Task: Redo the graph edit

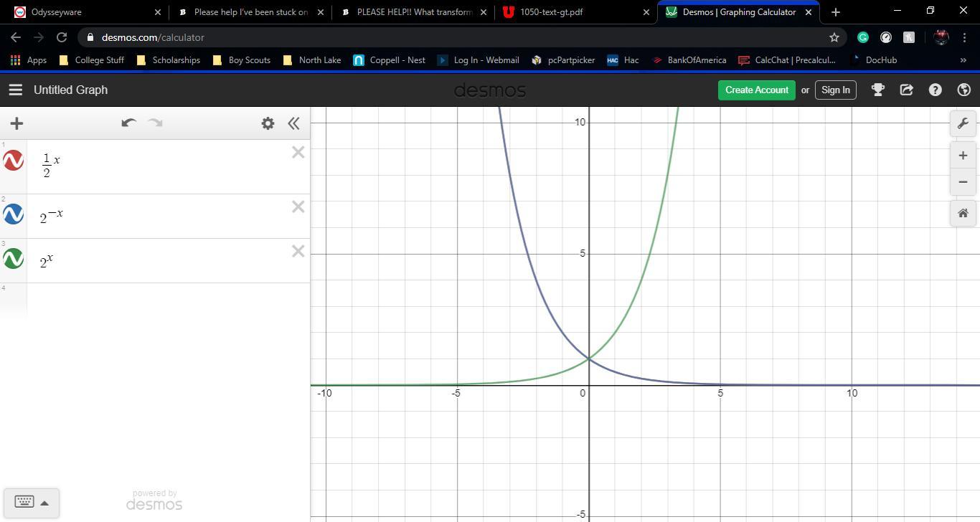Action: (155, 123)
